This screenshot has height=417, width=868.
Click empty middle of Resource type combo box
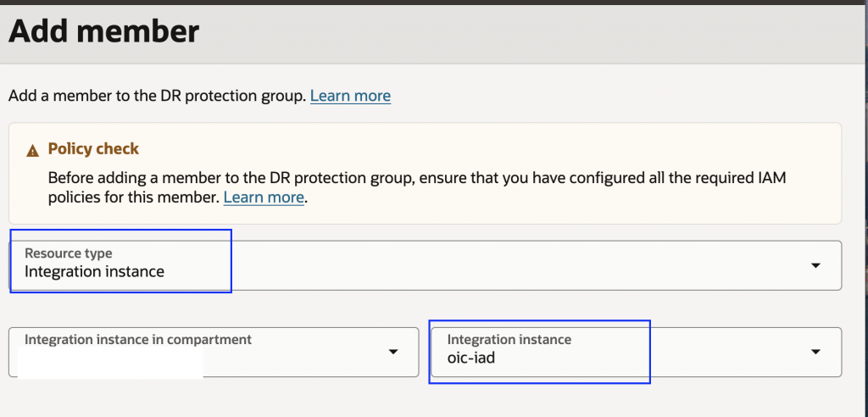[509, 265]
